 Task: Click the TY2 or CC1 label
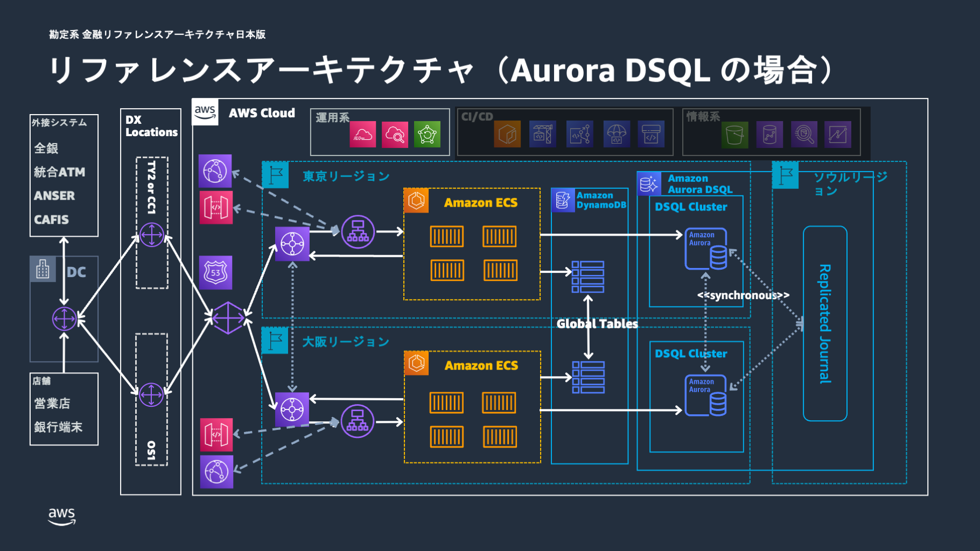click(151, 187)
